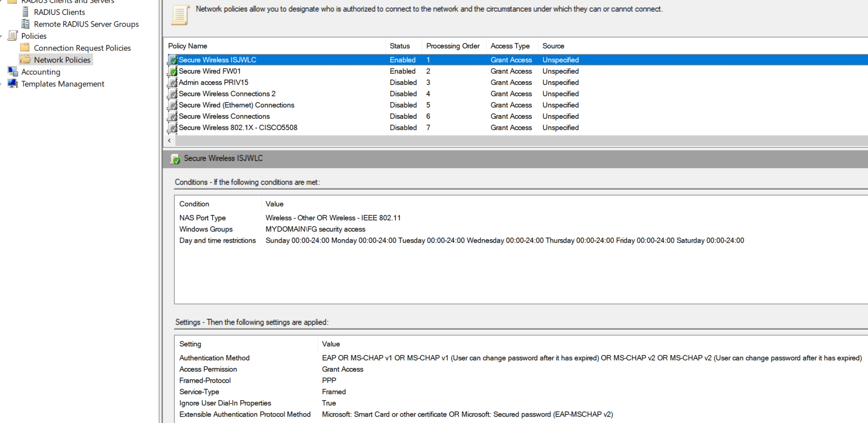Click Wireless - Other OR Wireless - IEEE 802.11 value
The height and width of the screenshot is (423, 868).
(x=333, y=218)
